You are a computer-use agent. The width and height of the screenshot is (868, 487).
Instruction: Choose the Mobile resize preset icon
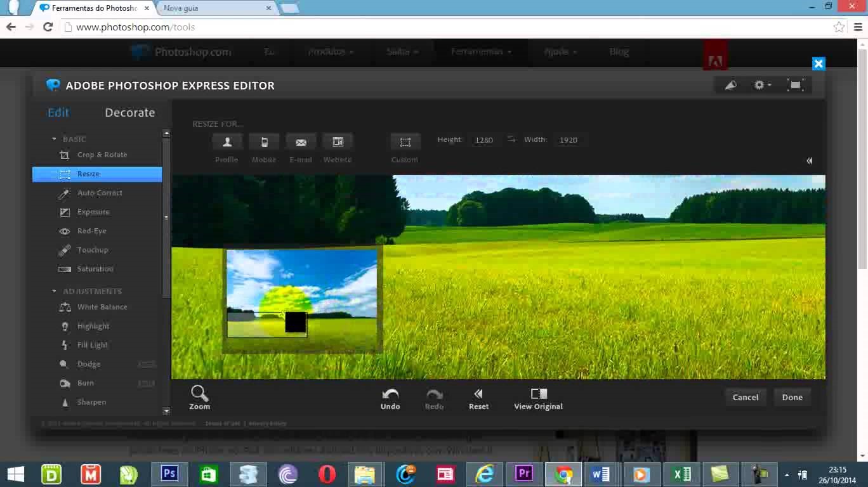click(x=264, y=142)
